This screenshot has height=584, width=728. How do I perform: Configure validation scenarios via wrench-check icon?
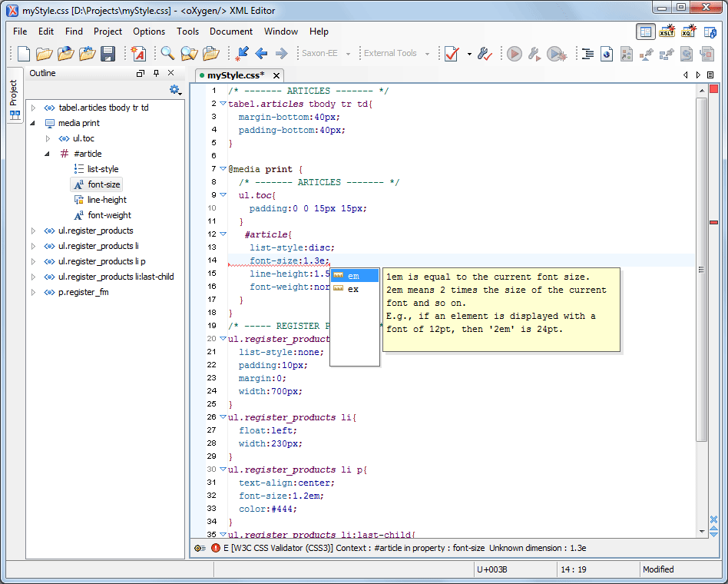coord(485,54)
